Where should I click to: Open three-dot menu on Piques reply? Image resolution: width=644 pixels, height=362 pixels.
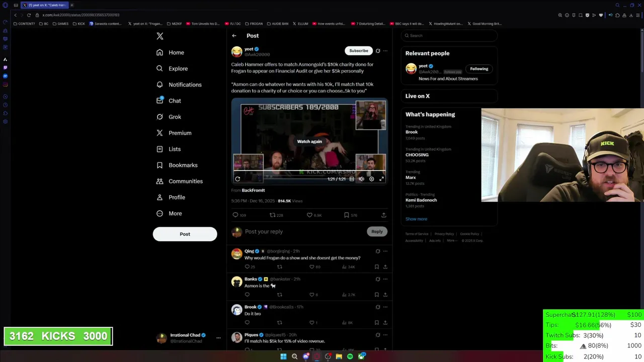[x=385, y=335]
